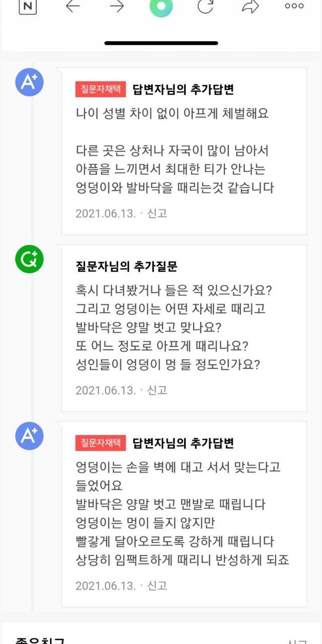The width and height of the screenshot is (322, 644).
Task: Tap the second blue A+ answer icon
Action: tap(29, 436)
